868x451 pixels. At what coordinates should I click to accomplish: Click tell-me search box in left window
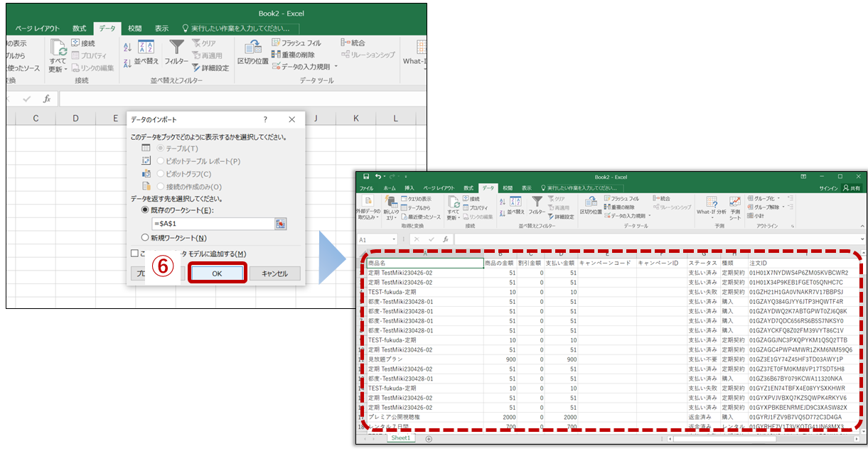coord(240,28)
